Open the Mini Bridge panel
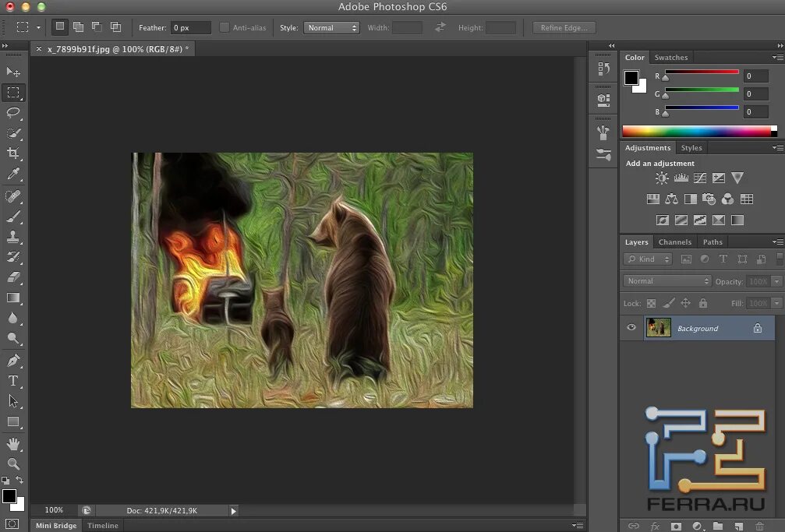 (56, 526)
